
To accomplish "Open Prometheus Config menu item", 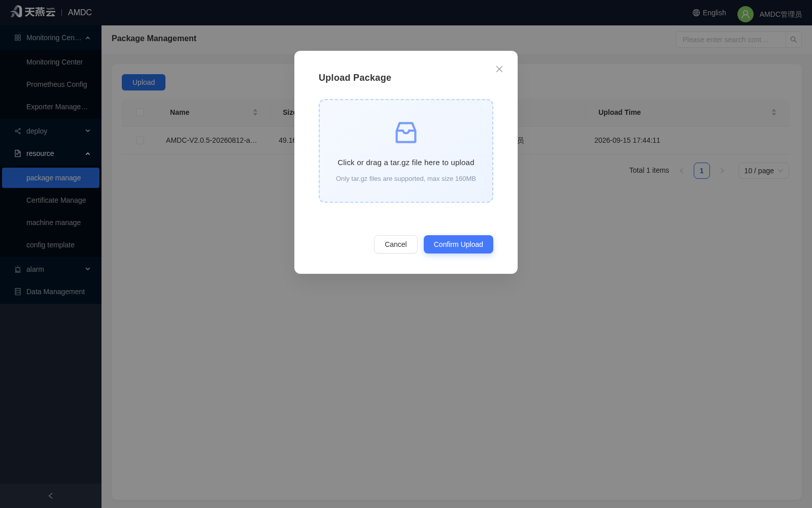I will [51, 84].
